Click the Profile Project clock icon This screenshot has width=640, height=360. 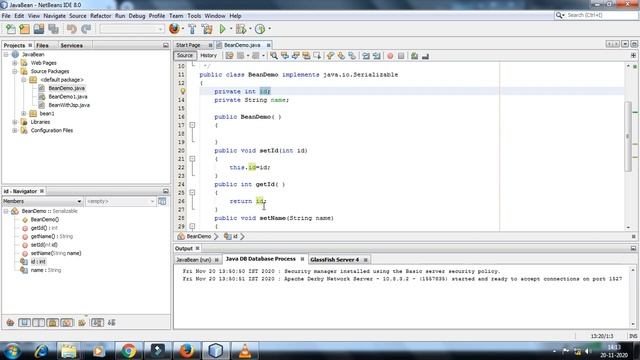[260, 29]
